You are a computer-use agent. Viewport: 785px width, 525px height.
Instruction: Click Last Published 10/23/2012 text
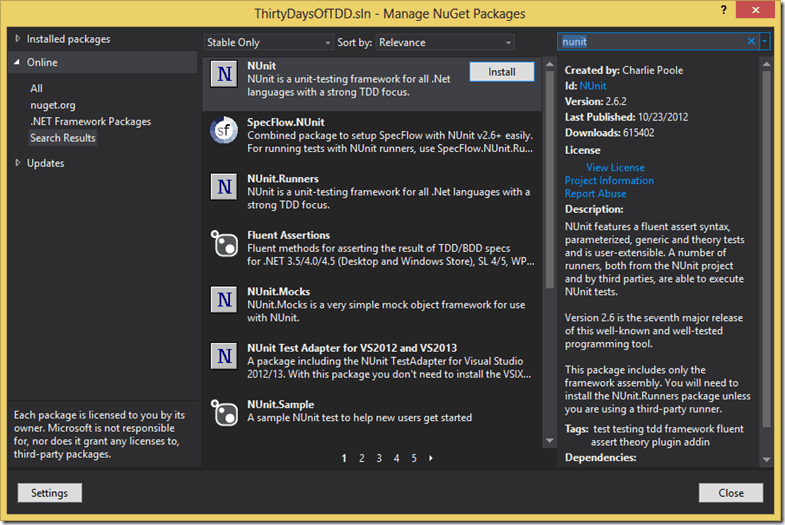click(x=626, y=117)
